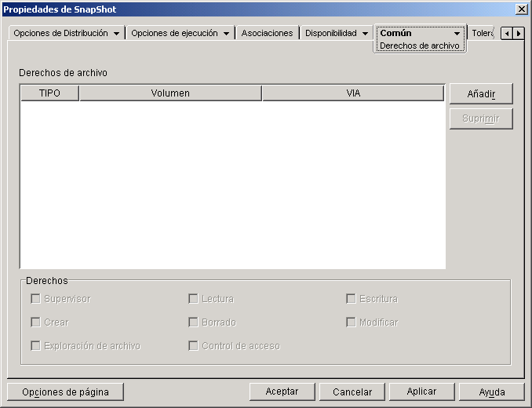
Task: Toggle the Escritura checkbox
Action: click(x=351, y=299)
